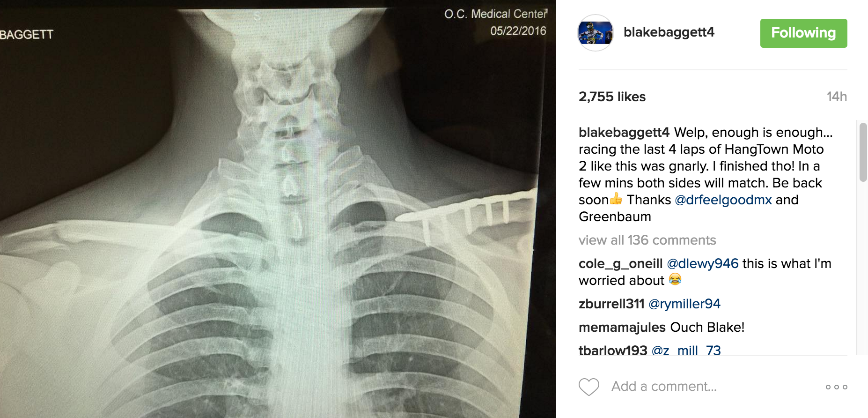Open @rymiller94 mentioned profile
This screenshot has height=418, width=868.
[x=684, y=304]
